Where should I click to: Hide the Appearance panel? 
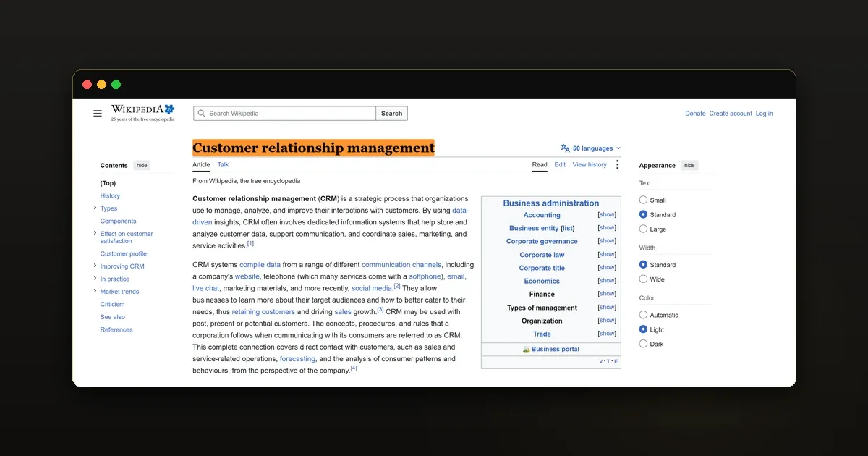pos(689,166)
